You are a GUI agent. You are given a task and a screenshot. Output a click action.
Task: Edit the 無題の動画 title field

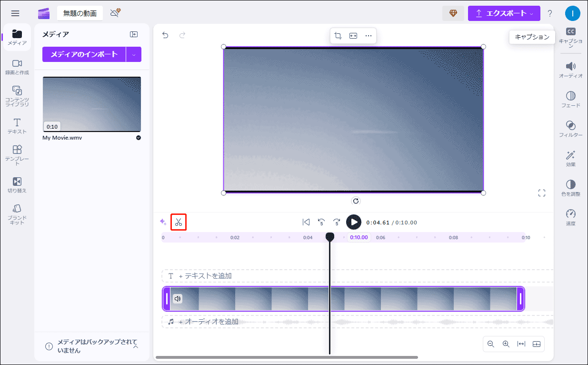pos(80,13)
